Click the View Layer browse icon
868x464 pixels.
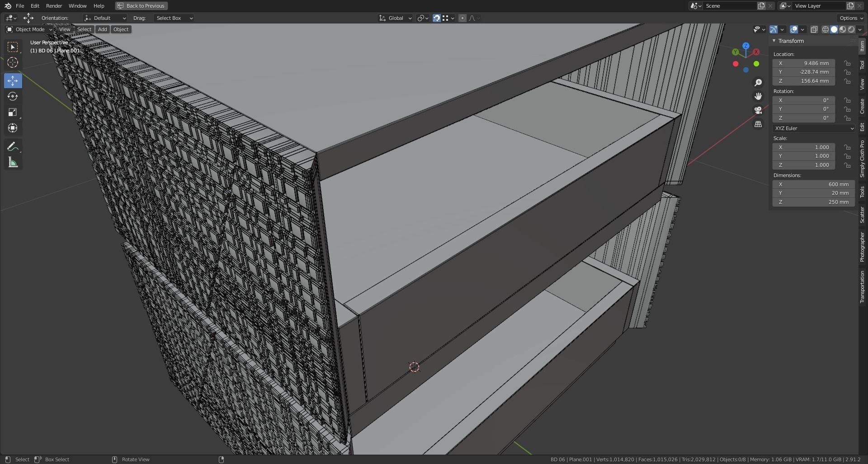[x=784, y=6]
